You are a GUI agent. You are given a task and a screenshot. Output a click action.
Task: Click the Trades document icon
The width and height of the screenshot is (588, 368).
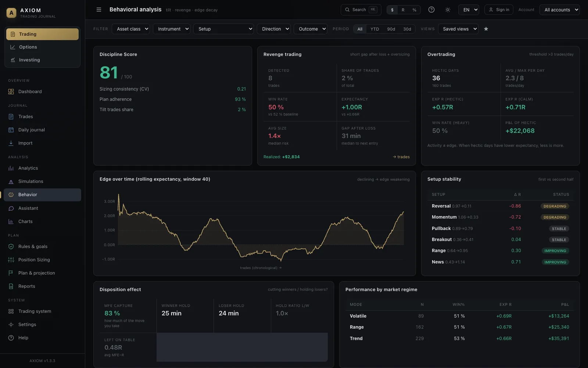tap(11, 117)
